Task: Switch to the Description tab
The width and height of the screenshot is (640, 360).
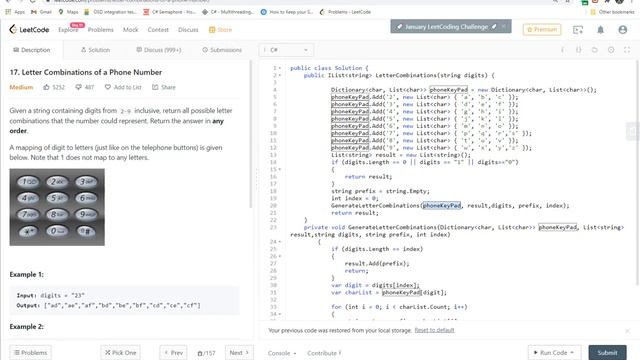Action: coord(32,50)
